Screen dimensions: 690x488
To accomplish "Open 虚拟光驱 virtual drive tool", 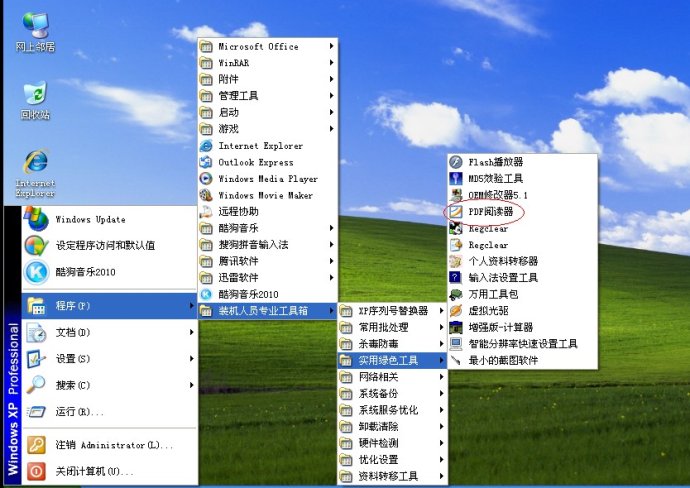I will point(522,311).
